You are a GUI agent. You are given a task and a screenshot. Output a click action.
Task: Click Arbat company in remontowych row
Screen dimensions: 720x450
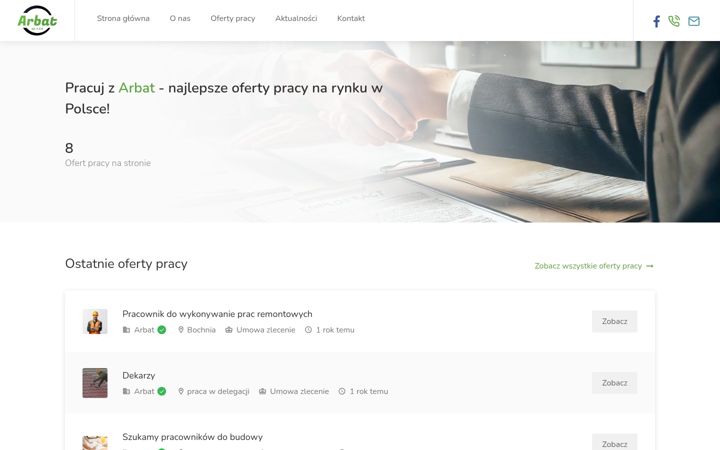[144, 330]
